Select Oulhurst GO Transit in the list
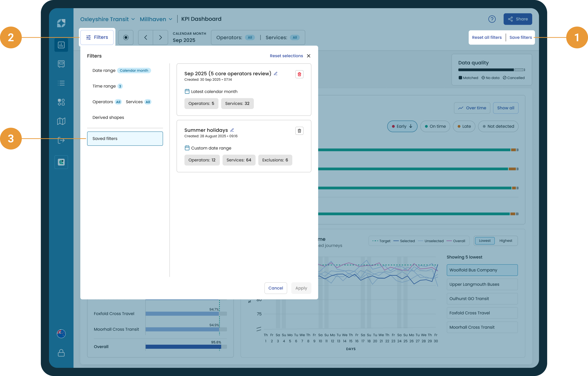The image size is (588, 376). pos(482,299)
